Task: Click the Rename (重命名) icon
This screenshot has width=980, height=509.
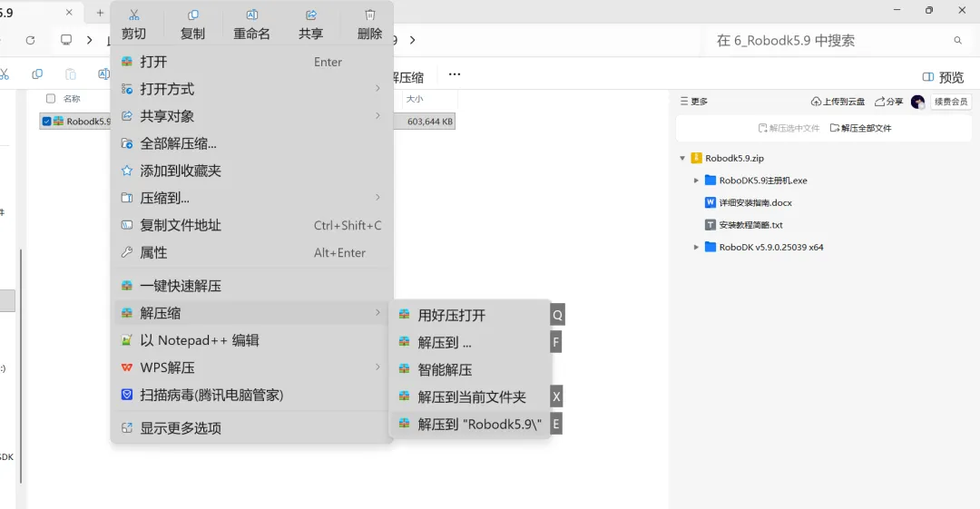Action: pos(252,15)
